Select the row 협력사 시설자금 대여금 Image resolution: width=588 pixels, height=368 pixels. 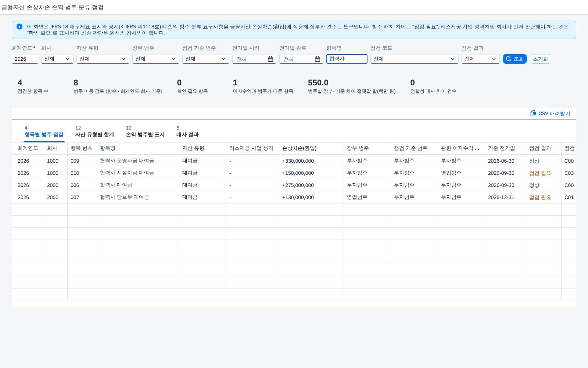coord(294,173)
